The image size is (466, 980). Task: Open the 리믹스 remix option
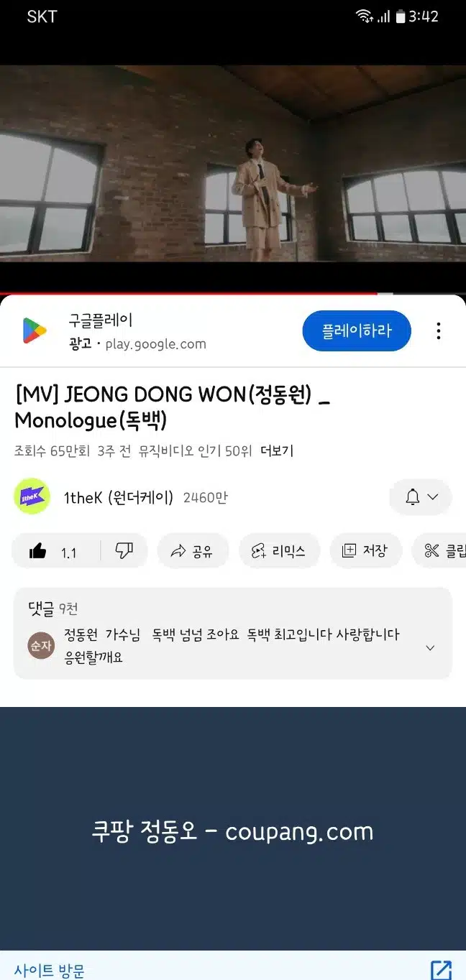pyautogui.click(x=278, y=551)
